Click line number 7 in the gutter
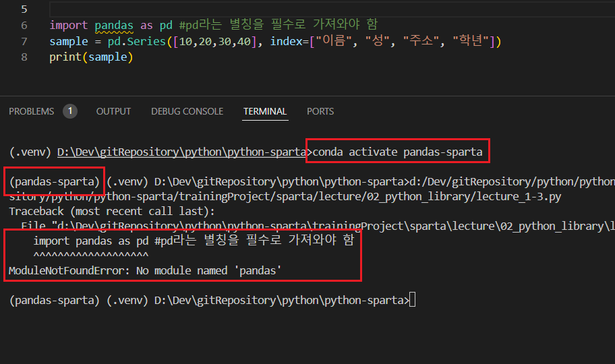615x364 pixels. pos(24,41)
